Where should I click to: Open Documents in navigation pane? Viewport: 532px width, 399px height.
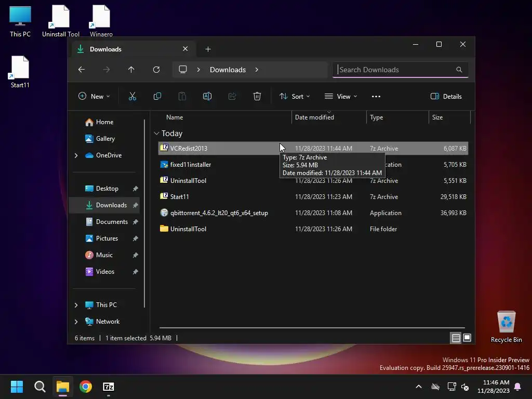107,222
